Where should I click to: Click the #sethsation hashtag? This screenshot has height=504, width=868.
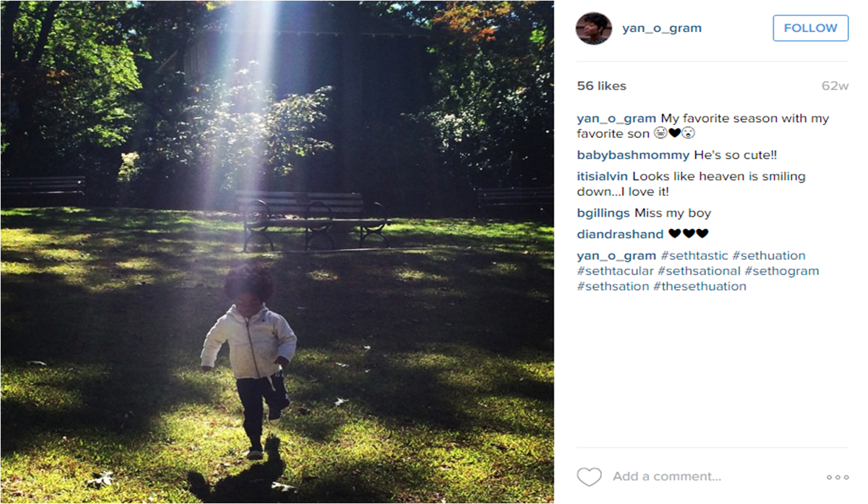click(x=613, y=286)
